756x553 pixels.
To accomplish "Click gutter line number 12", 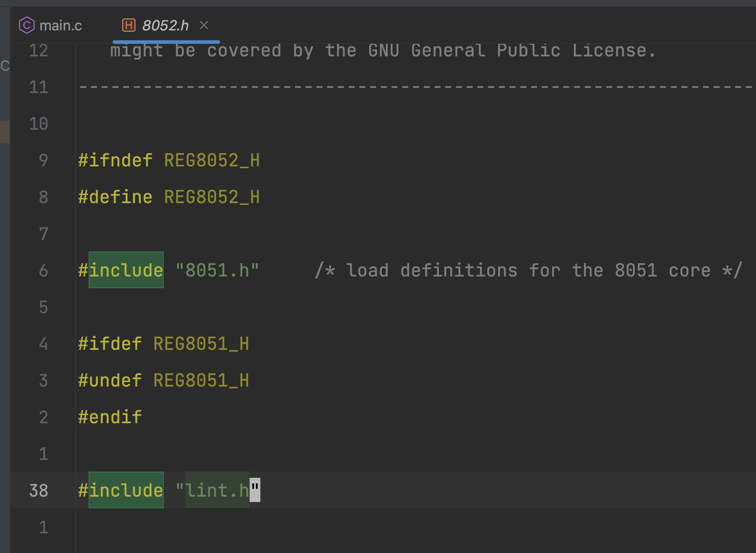I will point(38,51).
